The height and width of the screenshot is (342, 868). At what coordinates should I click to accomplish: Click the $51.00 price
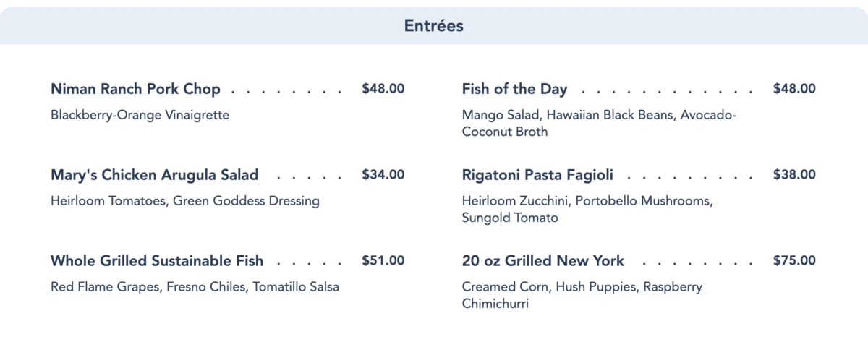point(383,260)
